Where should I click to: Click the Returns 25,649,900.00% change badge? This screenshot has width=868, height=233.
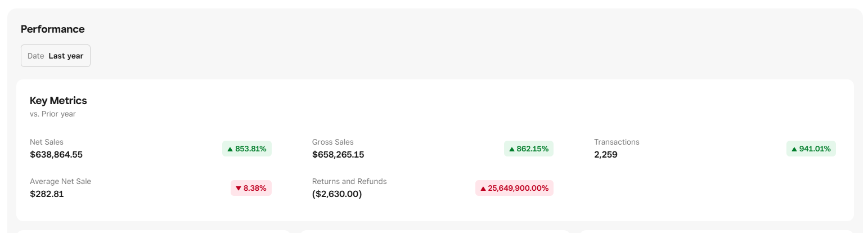(x=514, y=188)
